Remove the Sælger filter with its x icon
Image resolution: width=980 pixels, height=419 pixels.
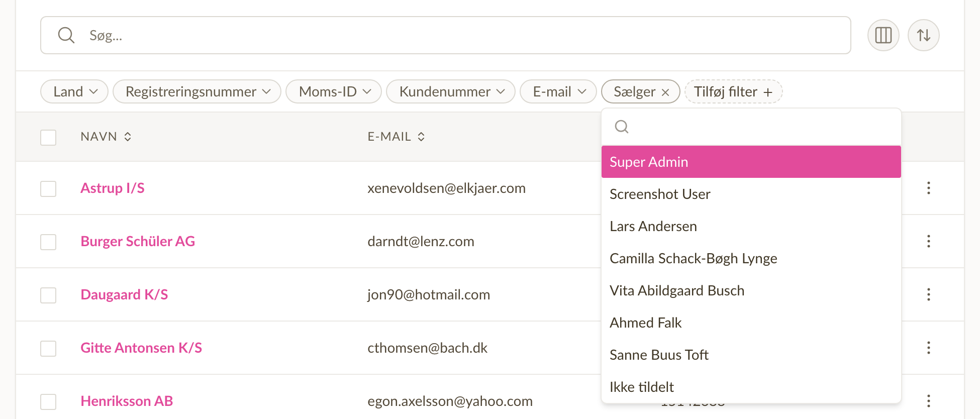tap(665, 92)
